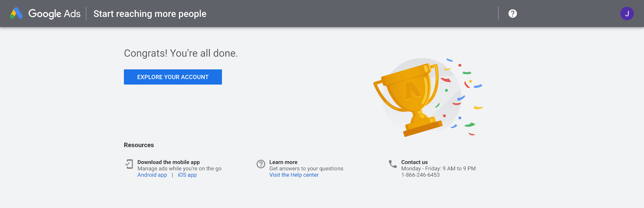The image size is (644, 208).
Task: Open the Android app link
Action: (152, 175)
